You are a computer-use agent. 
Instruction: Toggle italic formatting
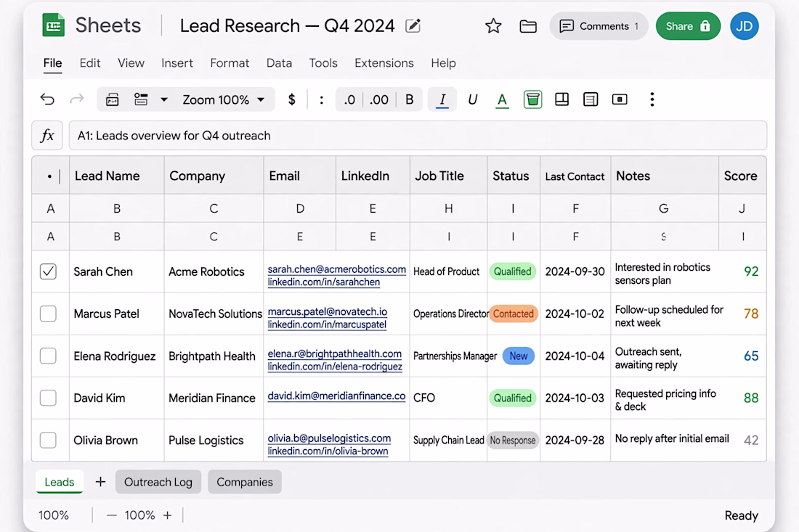point(442,99)
